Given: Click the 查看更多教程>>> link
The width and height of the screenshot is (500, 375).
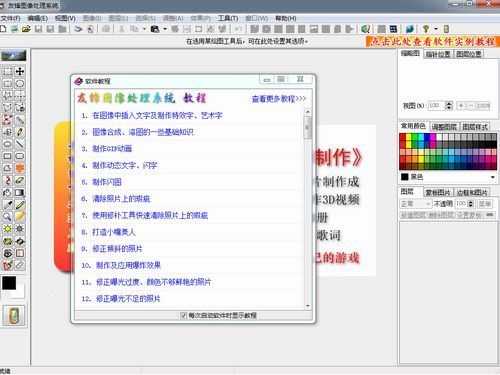Looking at the screenshot, I should [279, 99].
